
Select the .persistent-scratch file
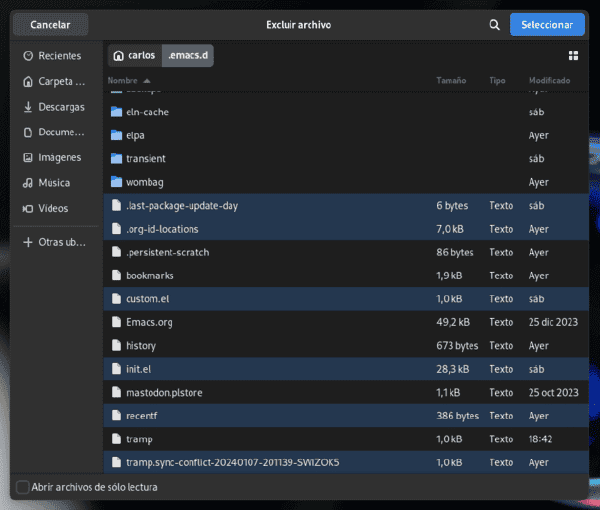(346, 252)
